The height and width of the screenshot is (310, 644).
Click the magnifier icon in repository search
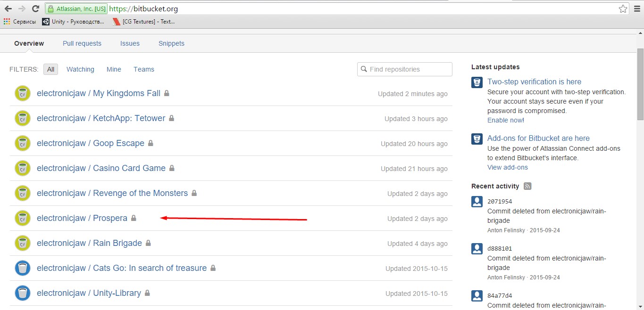point(364,69)
